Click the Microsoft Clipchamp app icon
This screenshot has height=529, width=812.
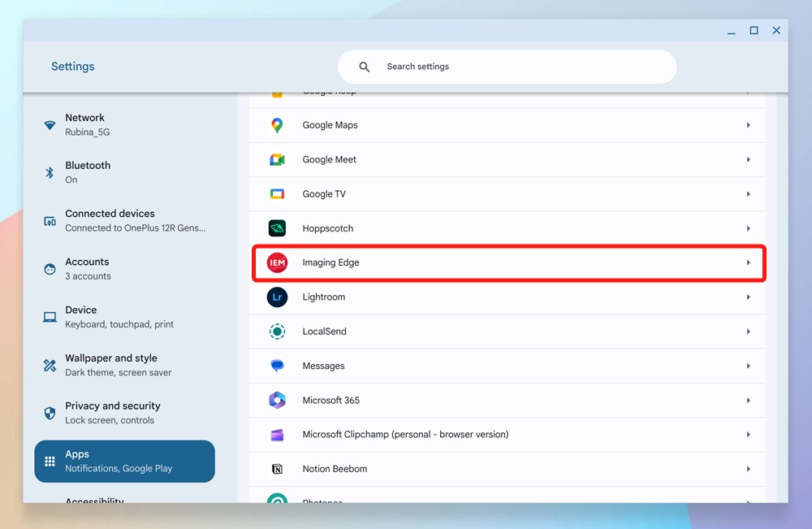(277, 434)
